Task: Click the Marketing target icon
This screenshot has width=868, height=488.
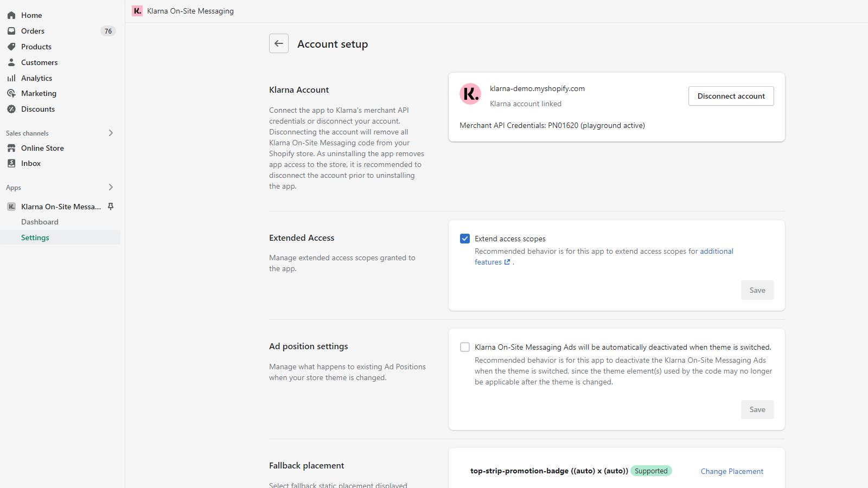Action: coord(11,93)
